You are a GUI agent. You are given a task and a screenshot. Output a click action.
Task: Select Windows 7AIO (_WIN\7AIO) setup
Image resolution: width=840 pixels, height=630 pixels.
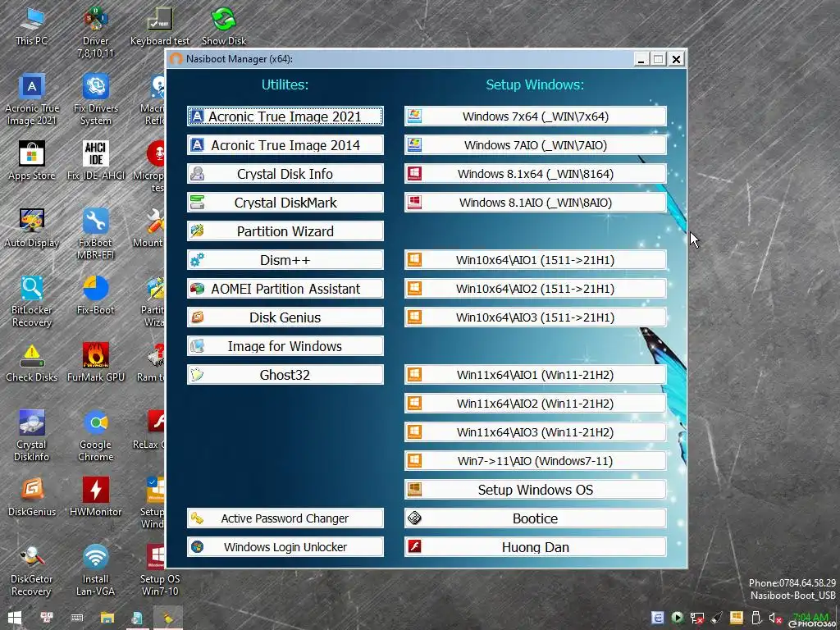(x=535, y=145)
